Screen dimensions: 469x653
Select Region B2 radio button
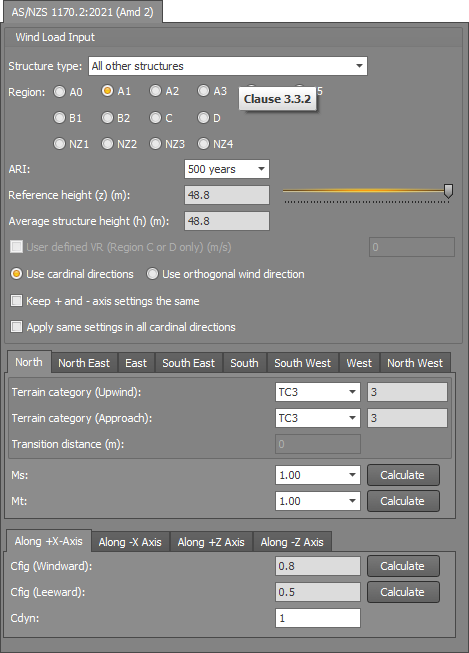pos(107,118)
